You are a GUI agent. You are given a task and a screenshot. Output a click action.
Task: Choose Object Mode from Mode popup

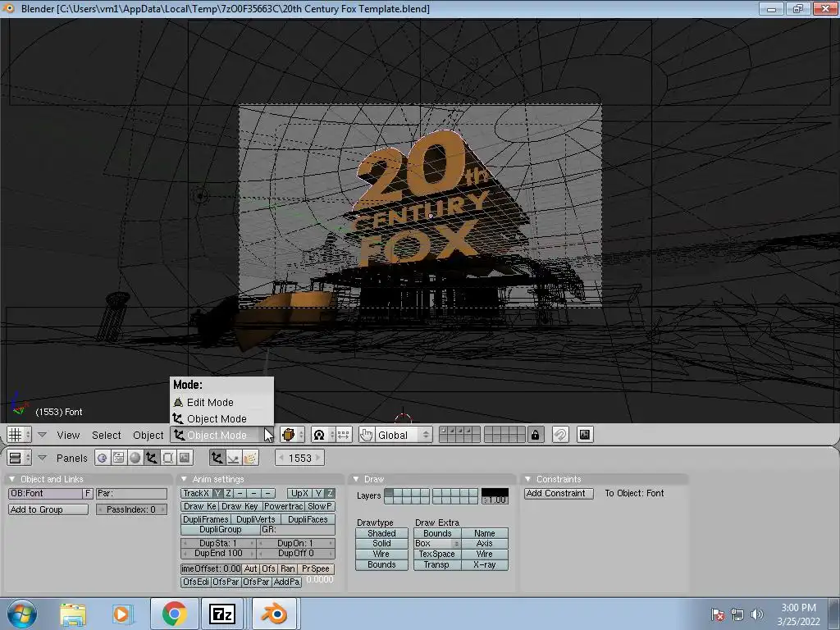point(221,418)
